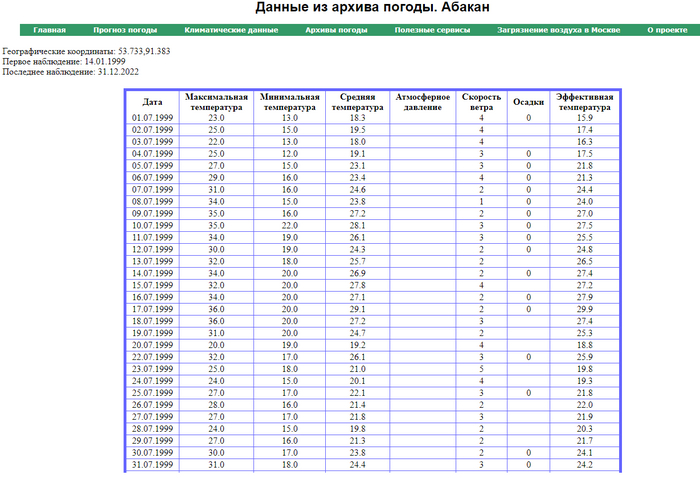
Task: Click the Эффективная температура column header
Action: [584, 102]
